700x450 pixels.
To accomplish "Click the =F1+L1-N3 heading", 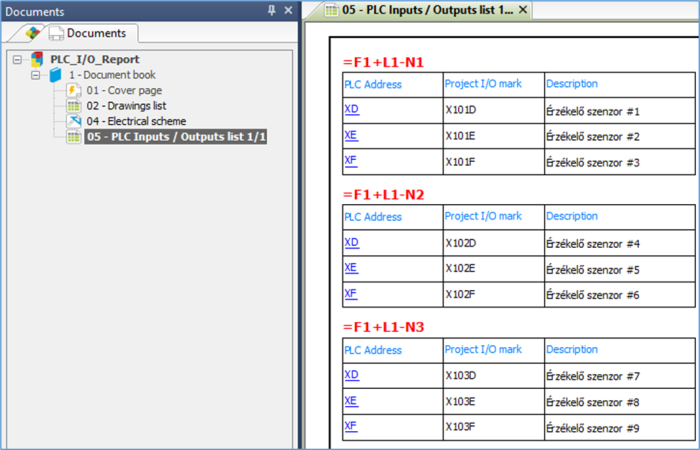I will 383,327.
